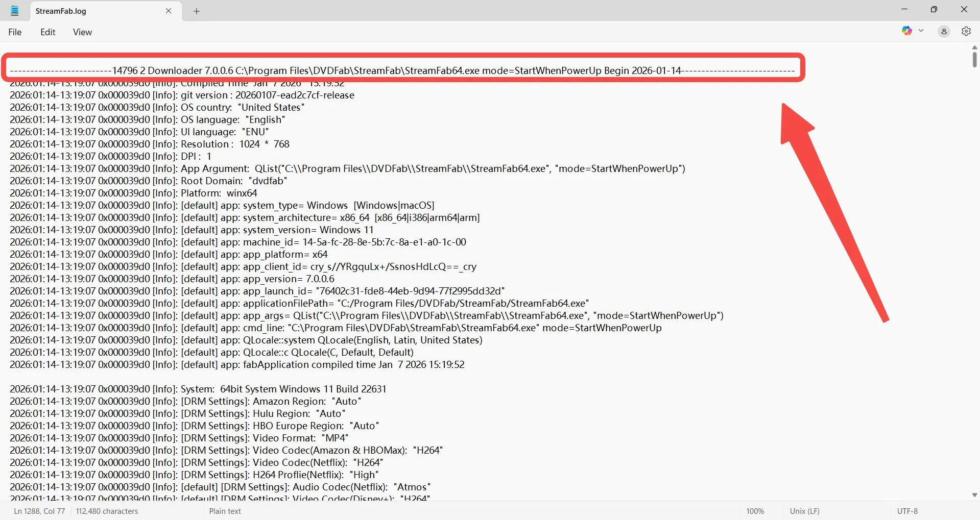The height and width of the screenshot is (520, 980).
Task: Click the 100% zoom level
Action: (x=755, y=511)
